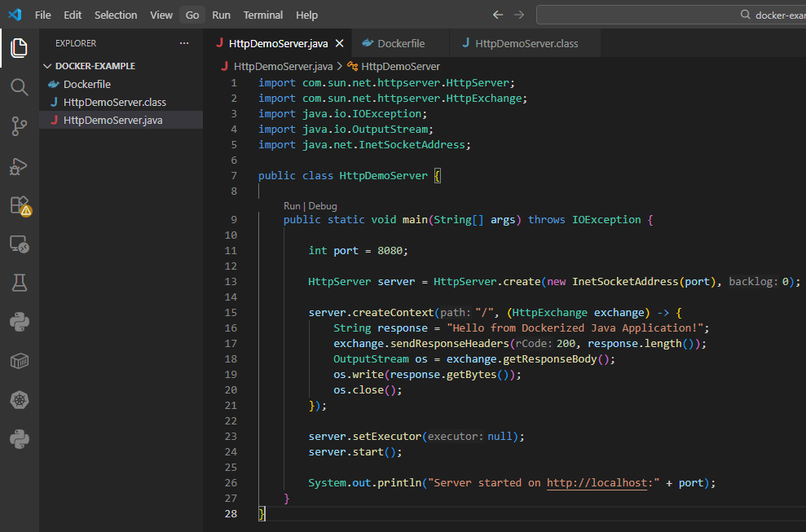The width and height of the screenshot is (806, 532).
Task: Open the Testing flask view
Action: tap(20, 283)
